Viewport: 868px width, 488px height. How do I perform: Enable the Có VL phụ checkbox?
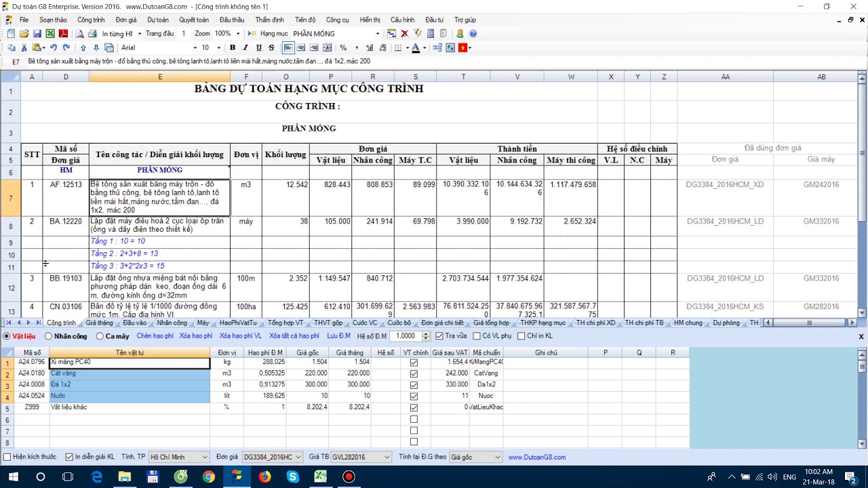[x=477, y=336]
